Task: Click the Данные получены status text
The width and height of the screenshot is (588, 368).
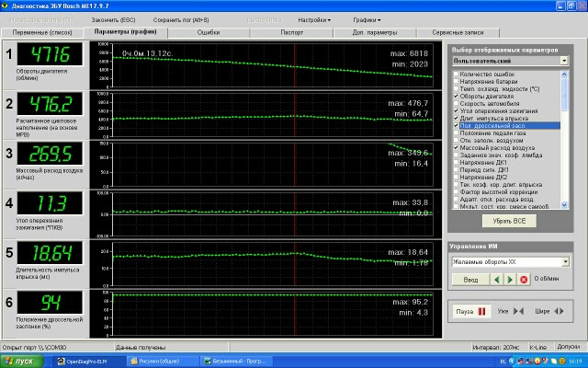Action: coord(141,348)
